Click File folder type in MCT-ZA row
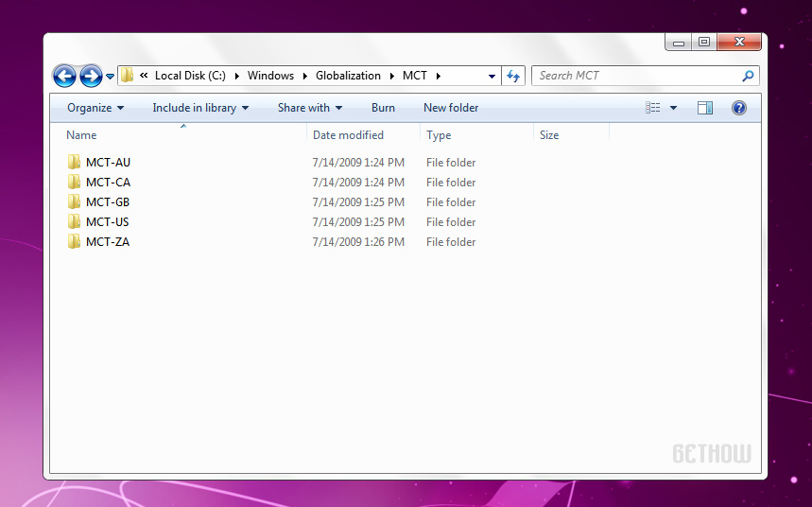The height and width of the screenshot is (507, 812). (x=451, y=241)
